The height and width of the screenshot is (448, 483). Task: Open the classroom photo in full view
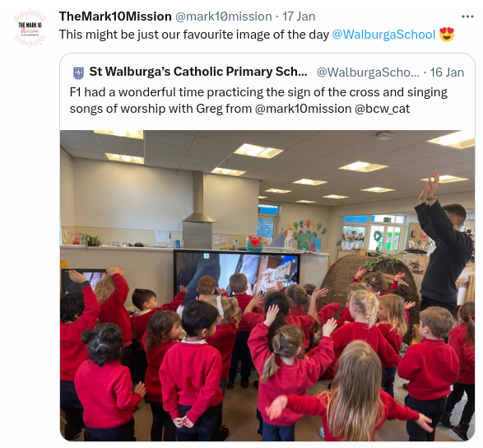click(x=267, y=286)
